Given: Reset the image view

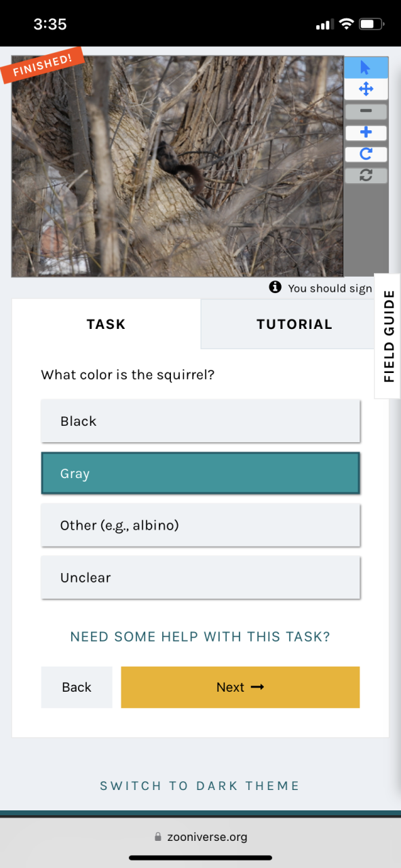Looking at the screenshot, I should [366, 176].
